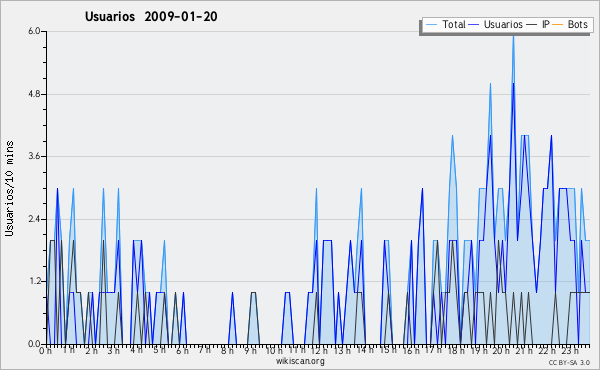Click the y-axis value 1.2
This screenshot has width=600, height=370.
click(34, 282)
